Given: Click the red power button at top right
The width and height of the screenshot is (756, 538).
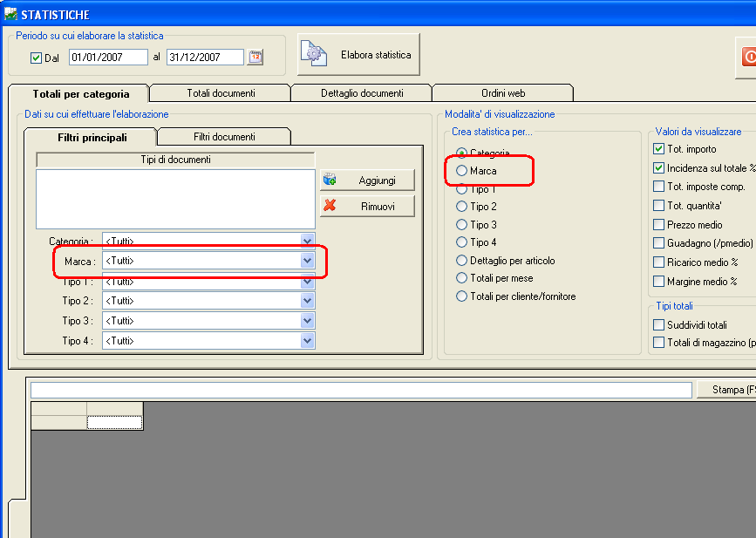Looking at the screenshot, I should [x=749, y=57].
